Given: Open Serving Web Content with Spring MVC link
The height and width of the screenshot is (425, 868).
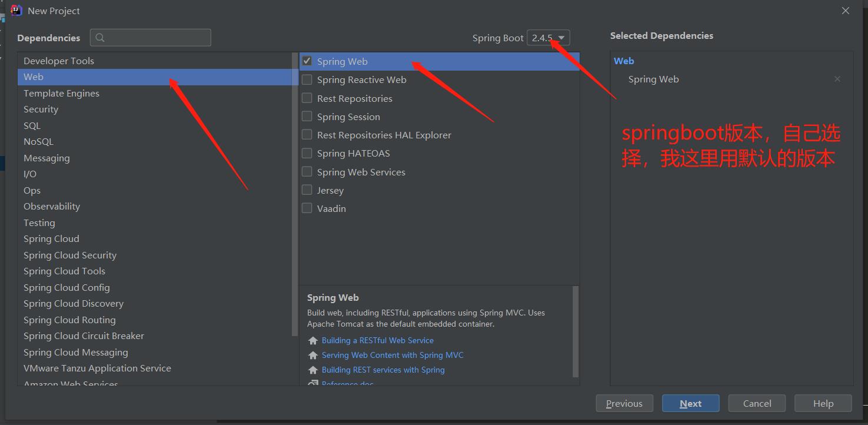Looking at the screenshot, I should 393,355.
